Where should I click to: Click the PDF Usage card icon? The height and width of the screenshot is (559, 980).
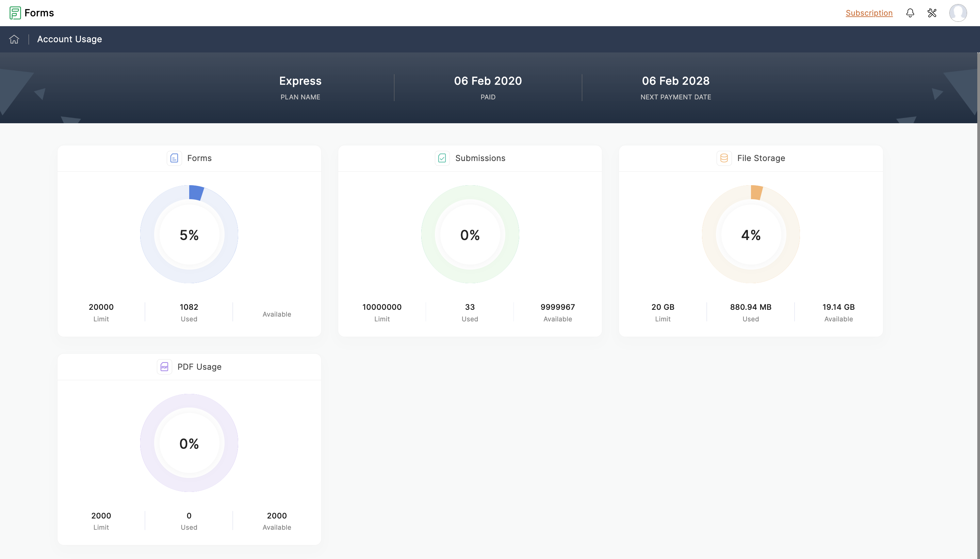[164, 367]
